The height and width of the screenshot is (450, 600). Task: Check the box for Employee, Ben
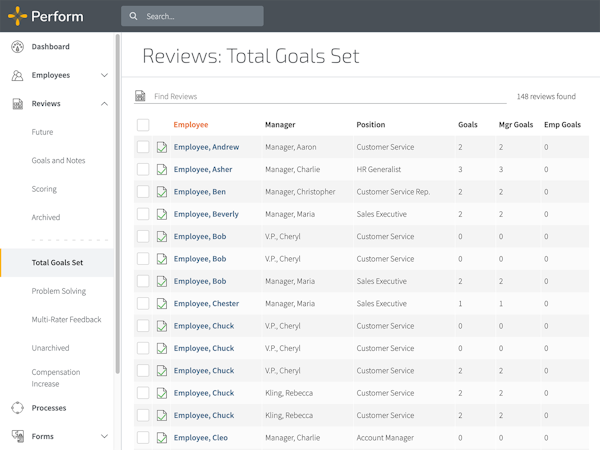click(143, 192)
